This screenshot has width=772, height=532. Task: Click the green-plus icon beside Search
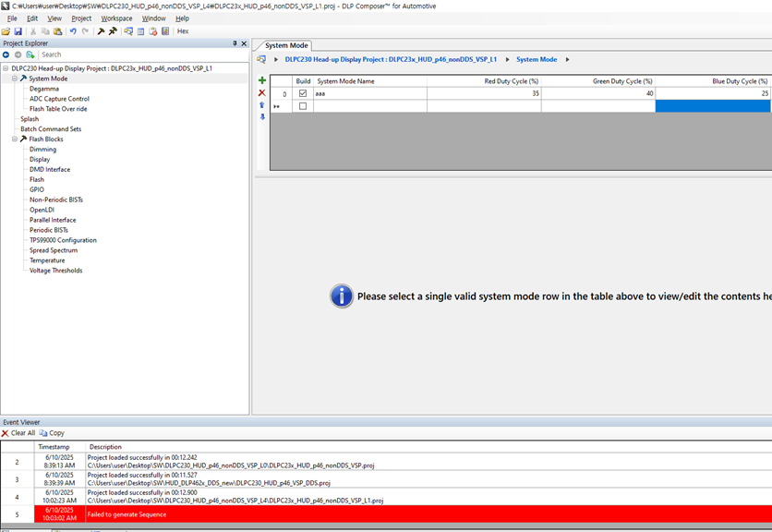pos(30,54)
